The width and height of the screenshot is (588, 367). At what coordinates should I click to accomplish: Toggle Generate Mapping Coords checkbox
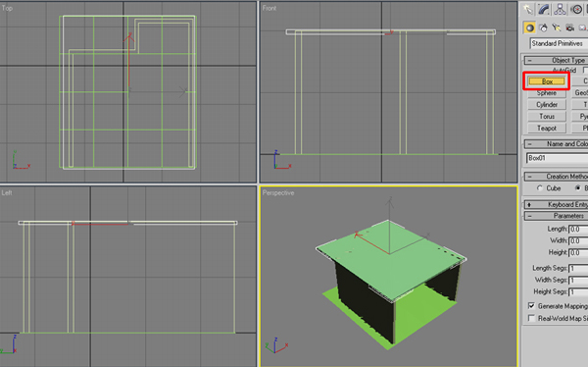tap(531, 306)
